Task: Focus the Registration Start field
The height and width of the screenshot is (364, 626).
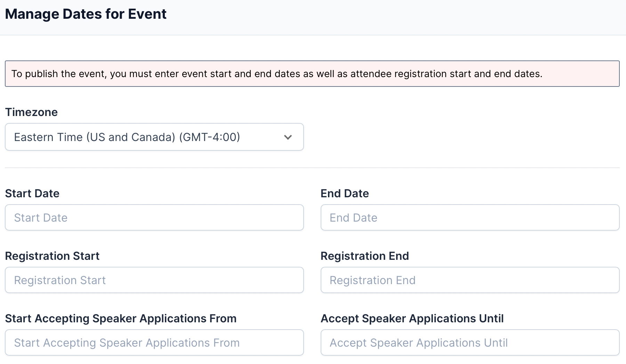Action: click(154, 280)
